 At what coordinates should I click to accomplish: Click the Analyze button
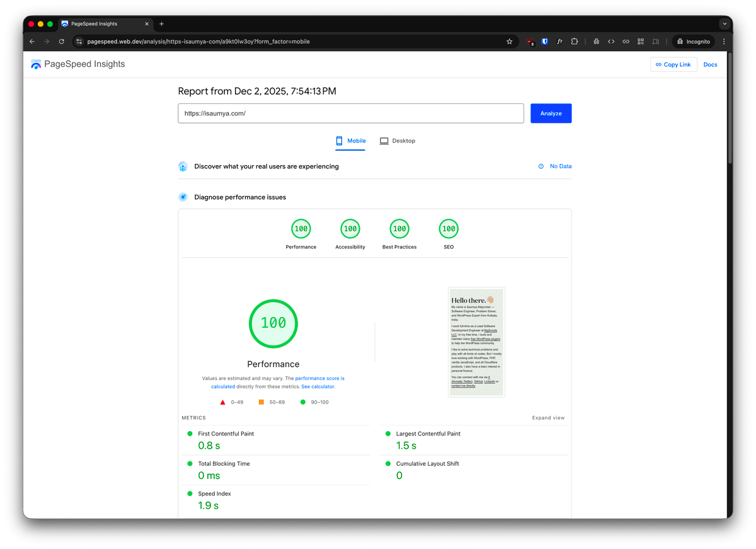[x=551, y=113]
